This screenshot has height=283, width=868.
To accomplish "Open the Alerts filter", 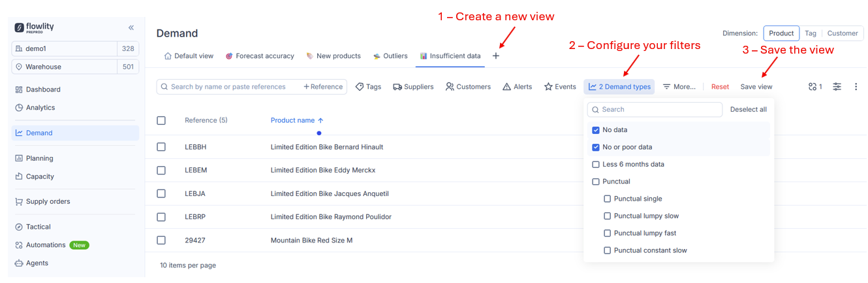I will pos(517,87).
